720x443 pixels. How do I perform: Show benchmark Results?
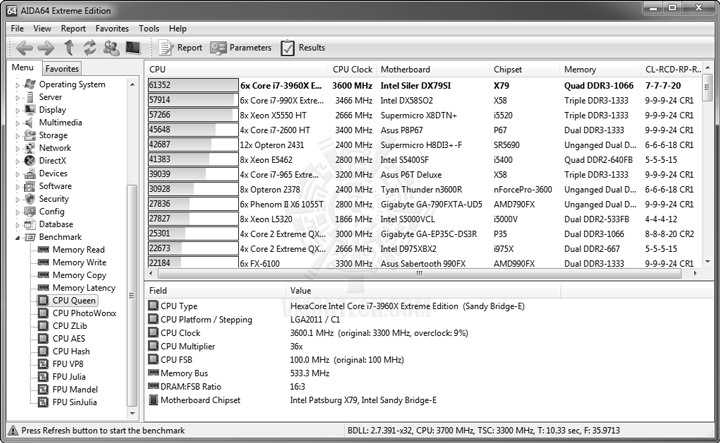[303, 48]
